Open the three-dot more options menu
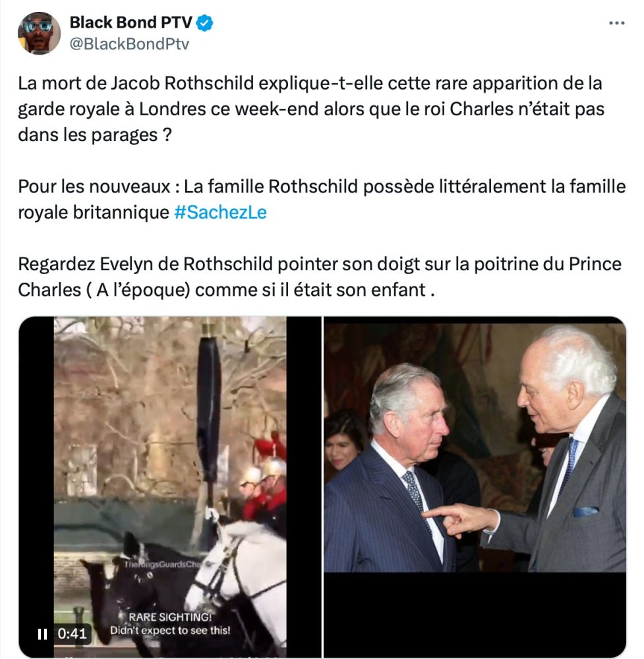 617,23
